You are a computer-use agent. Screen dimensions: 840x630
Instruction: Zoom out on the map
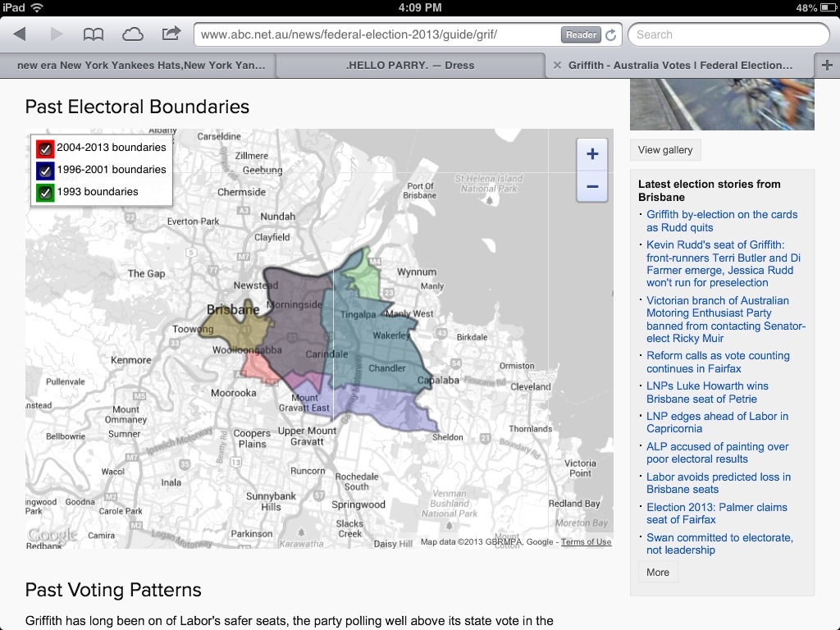click(x=591, y=186)
